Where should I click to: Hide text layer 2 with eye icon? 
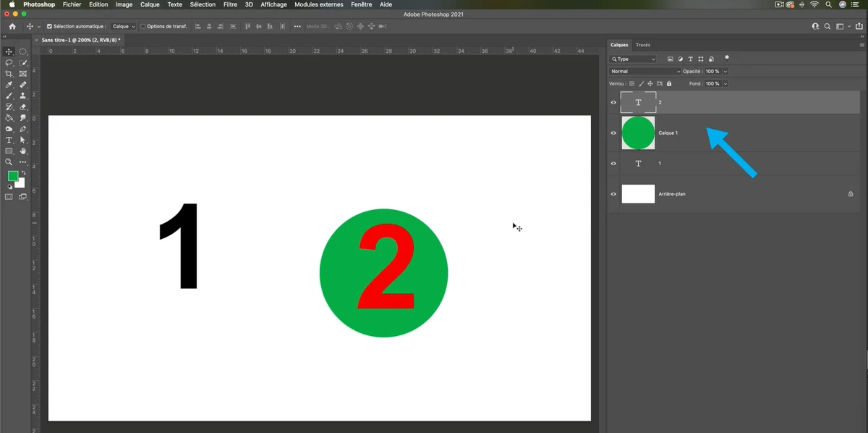tap(613, 103)
